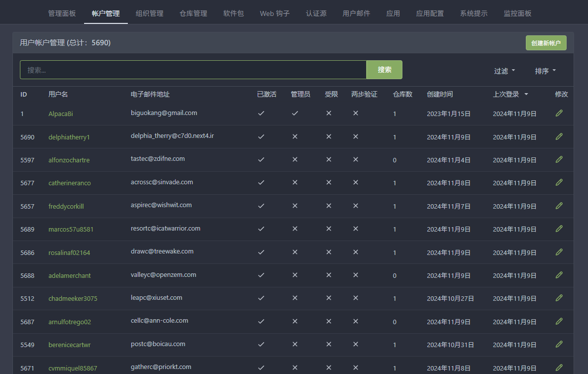Expand the 排序 sort dropdown
Viewport: 588px width, 374px height.
coord(545,71)
